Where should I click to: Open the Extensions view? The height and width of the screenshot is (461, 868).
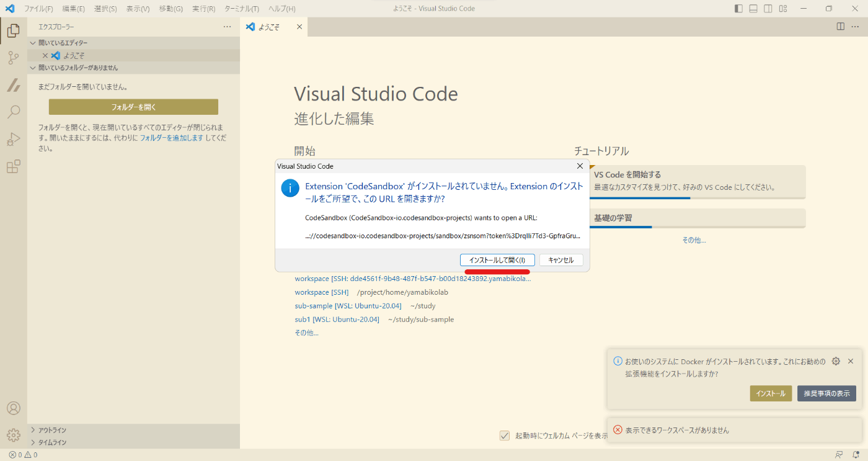click(13, 166)
